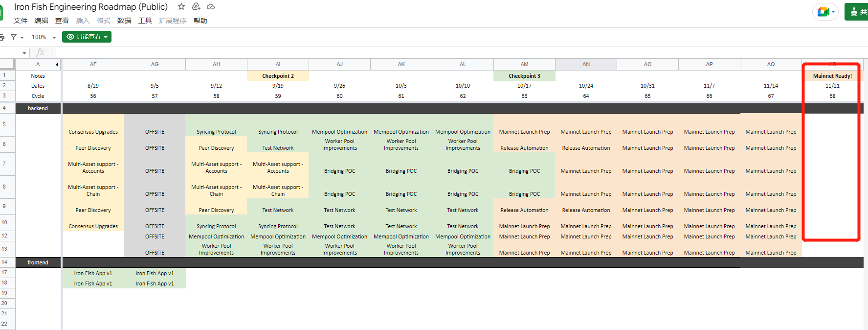The width and height of the screenshot is (868, 330).
Task: Select Bridging POC cell in column AM row 7
Action: pos(524,165)
